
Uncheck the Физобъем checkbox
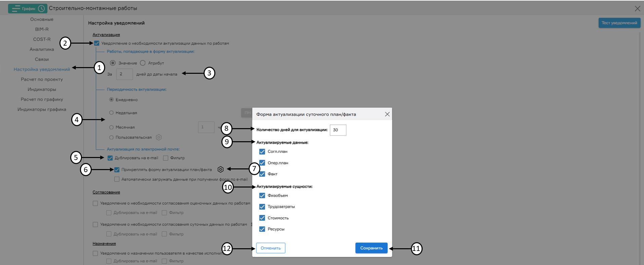coord(262,196)
